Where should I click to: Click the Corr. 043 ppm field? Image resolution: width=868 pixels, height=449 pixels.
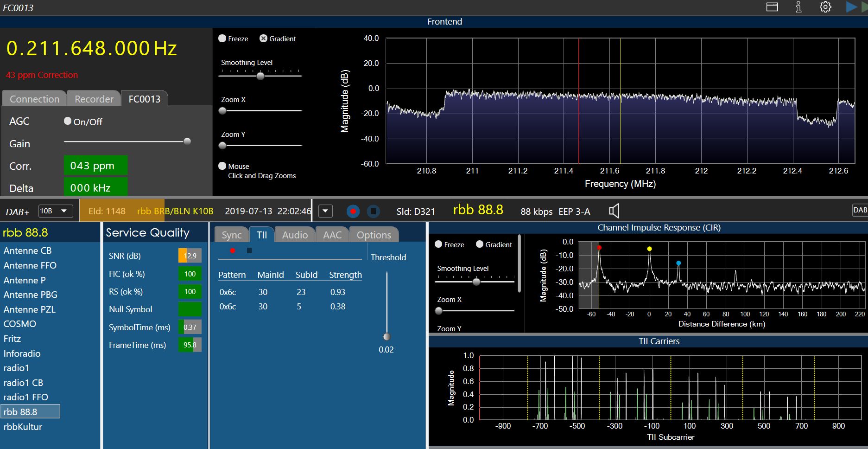(95, 166)
